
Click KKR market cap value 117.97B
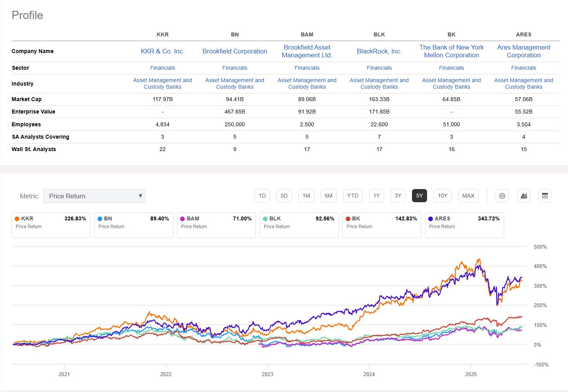163,99
